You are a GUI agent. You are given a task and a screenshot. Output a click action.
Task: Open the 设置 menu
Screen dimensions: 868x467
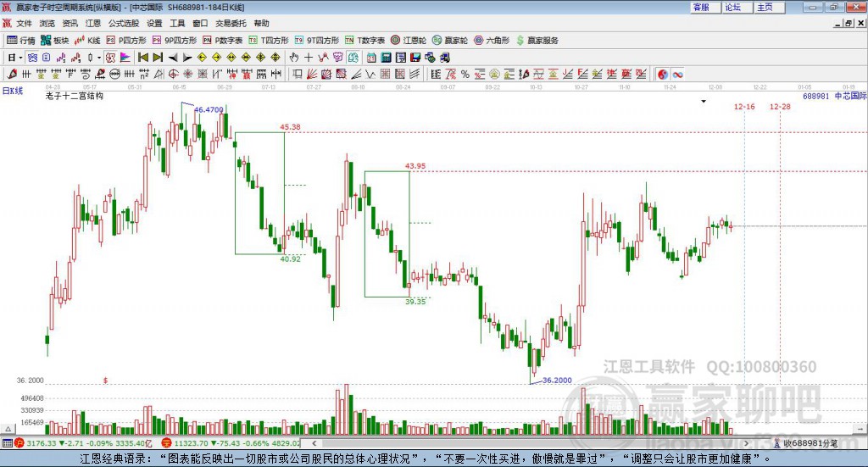tap(154, 23)
